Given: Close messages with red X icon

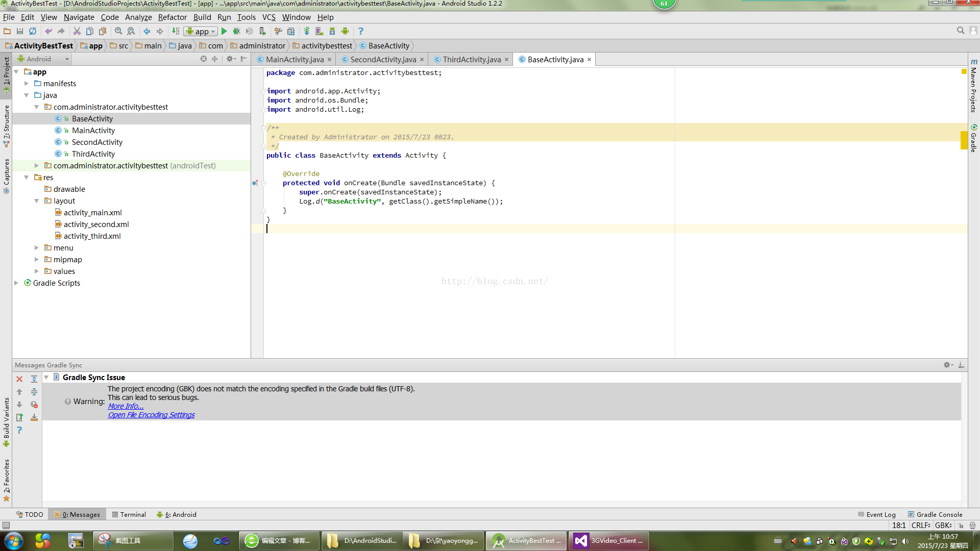Looking at the screenshot, I should tap(19, 379).
